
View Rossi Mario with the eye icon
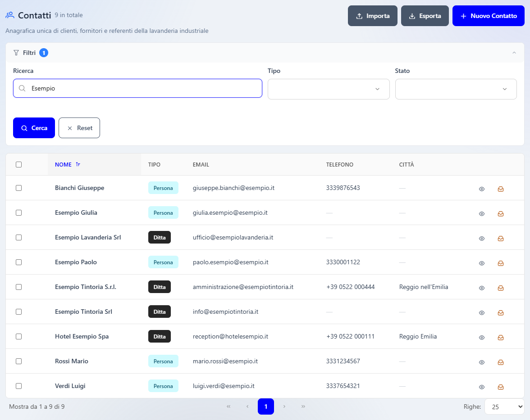pos(482,362)
